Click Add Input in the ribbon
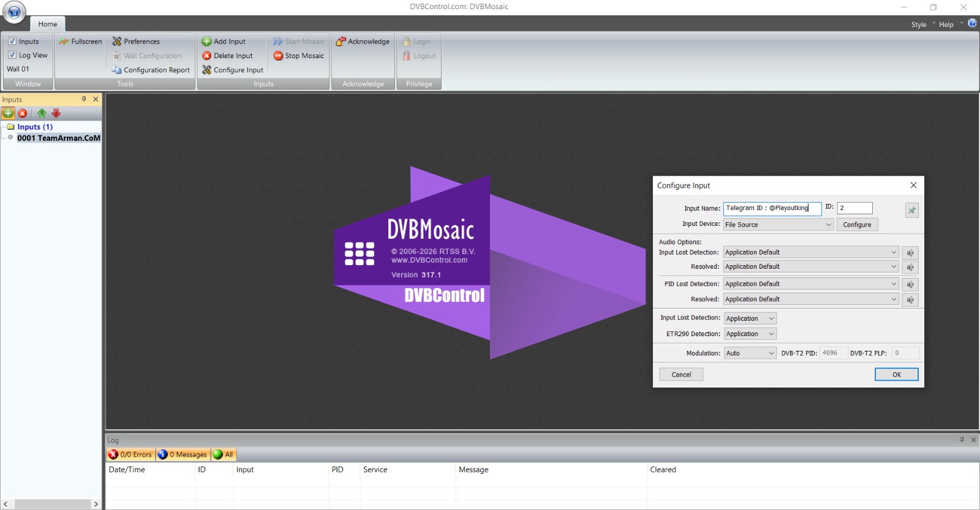 [224, 42]
